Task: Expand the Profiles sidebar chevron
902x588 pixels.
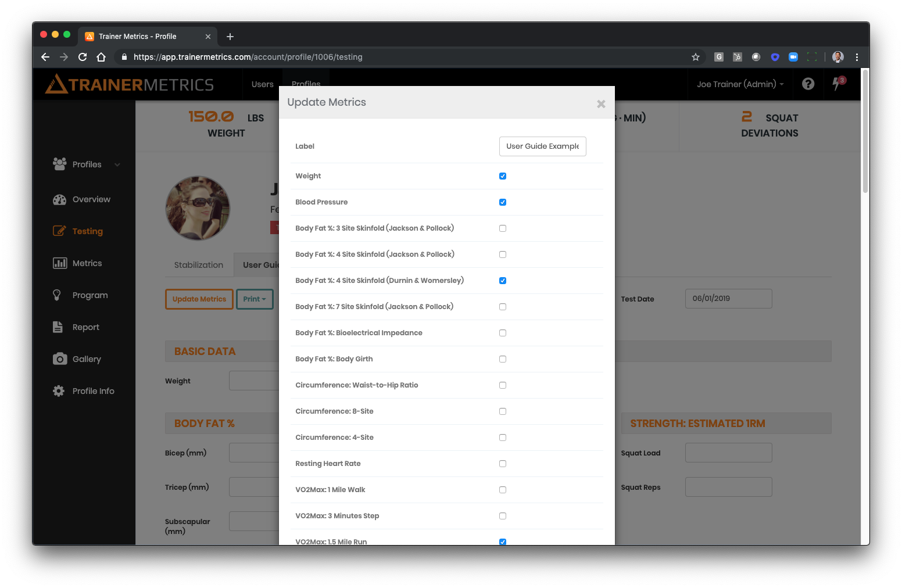Action: pos(117,165)
